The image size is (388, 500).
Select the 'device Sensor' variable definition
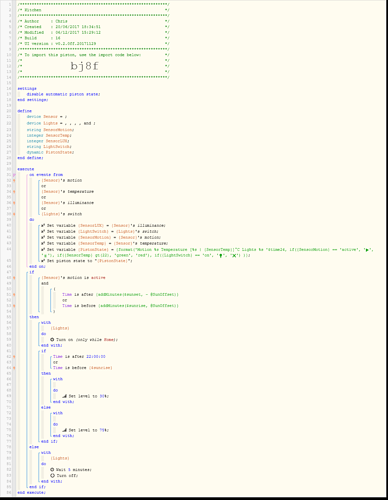click(x=47, y=117)
